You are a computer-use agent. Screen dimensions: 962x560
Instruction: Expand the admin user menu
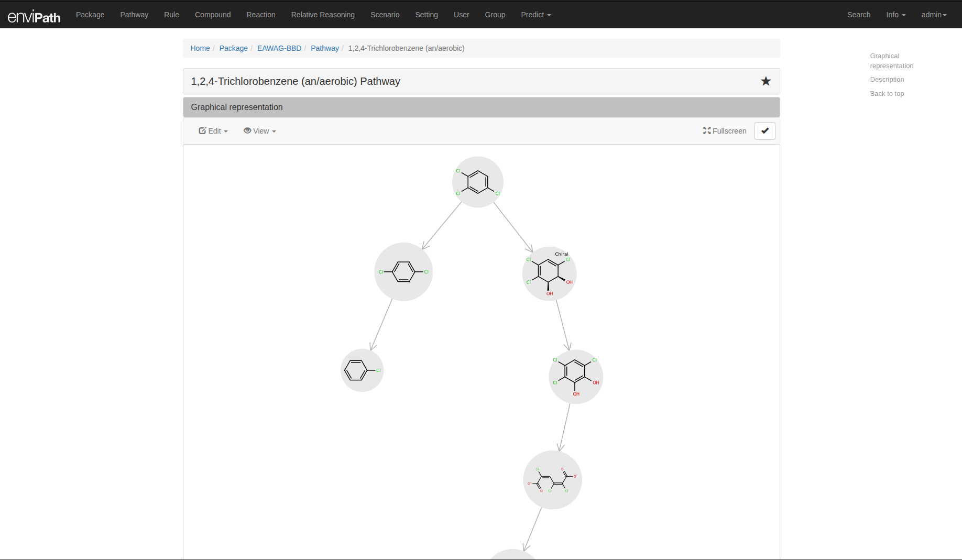point(934,15)
